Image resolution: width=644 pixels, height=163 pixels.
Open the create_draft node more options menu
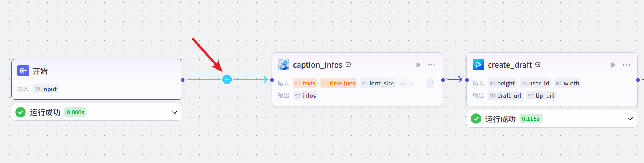[x=627, y=65]
